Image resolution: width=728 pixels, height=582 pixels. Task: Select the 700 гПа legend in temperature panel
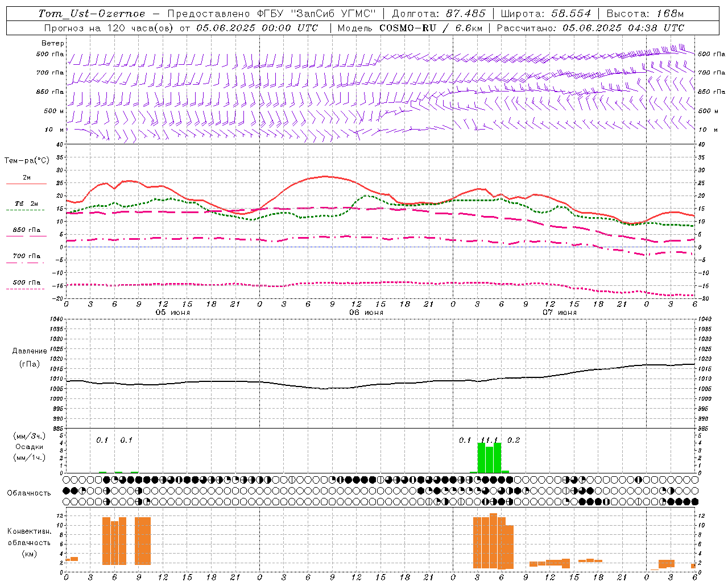27,256
